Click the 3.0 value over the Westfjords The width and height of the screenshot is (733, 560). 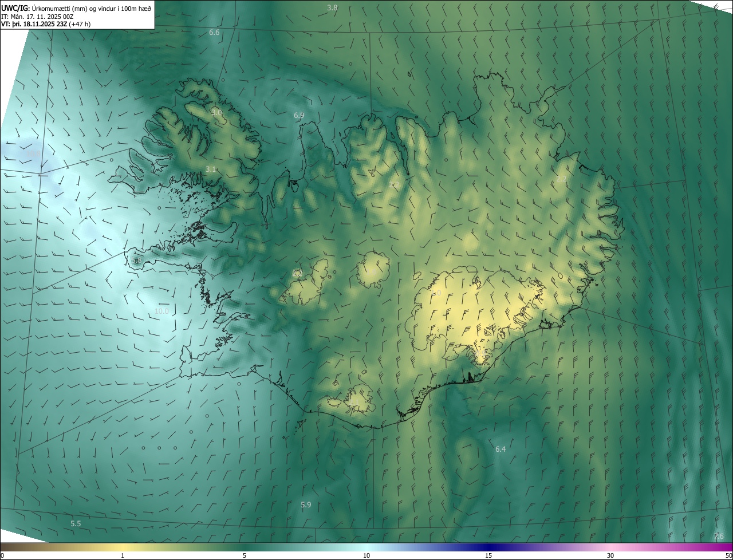pos(216,112)
